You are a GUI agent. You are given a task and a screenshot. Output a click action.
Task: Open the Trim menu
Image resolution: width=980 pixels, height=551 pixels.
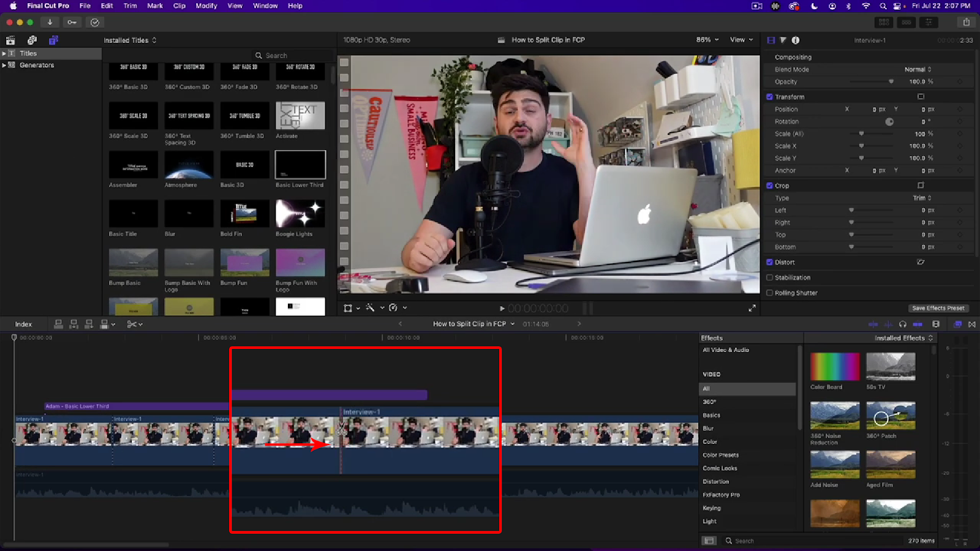click(x=130, y=6)
